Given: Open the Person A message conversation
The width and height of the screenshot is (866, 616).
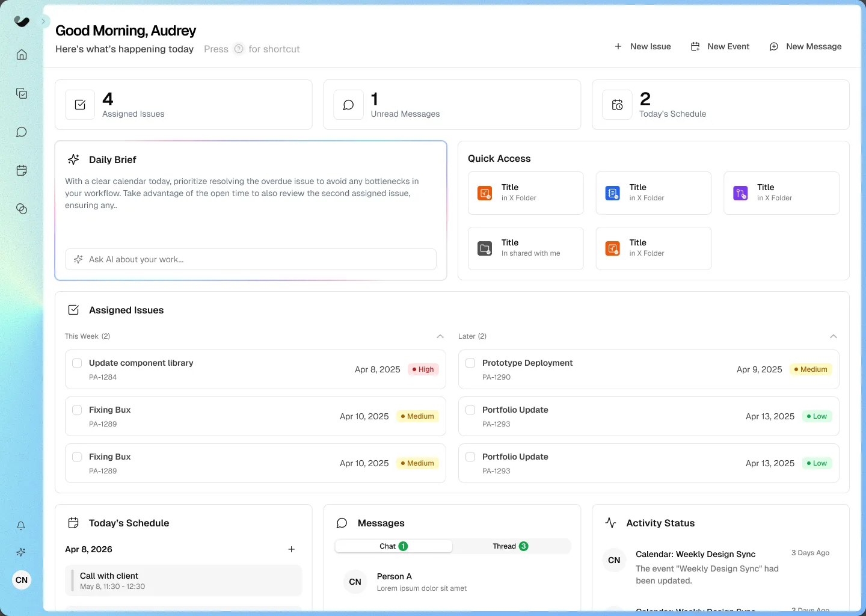Looking at the screenshot, I should (452, 582).
